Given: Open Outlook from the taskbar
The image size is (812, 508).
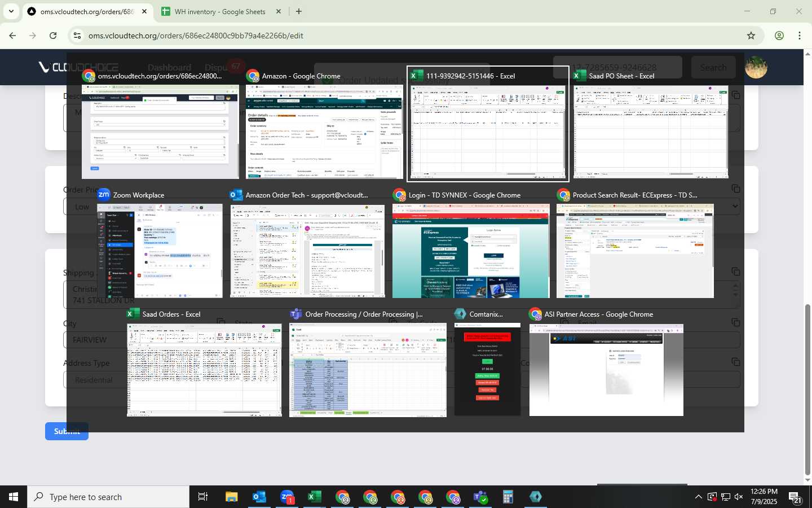Looking at the screenshot, I should (x=259, y=497).
